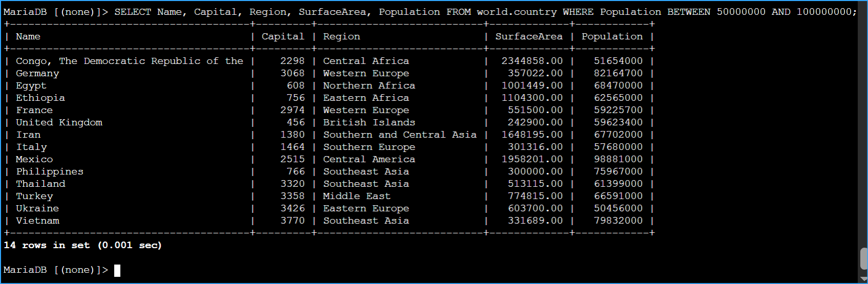Click Southern and Central Asia region text
This screenshot has width=868, height=284.
point(400,135)
